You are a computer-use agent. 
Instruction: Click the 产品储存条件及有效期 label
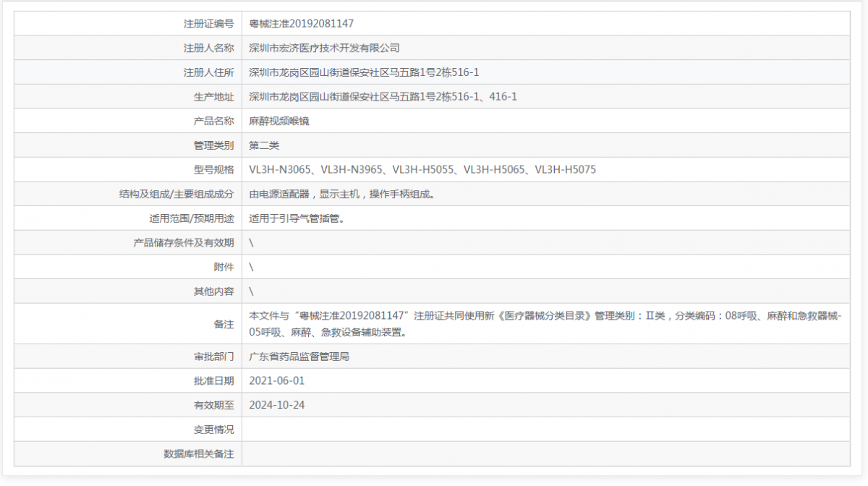(x=184, y=243)
